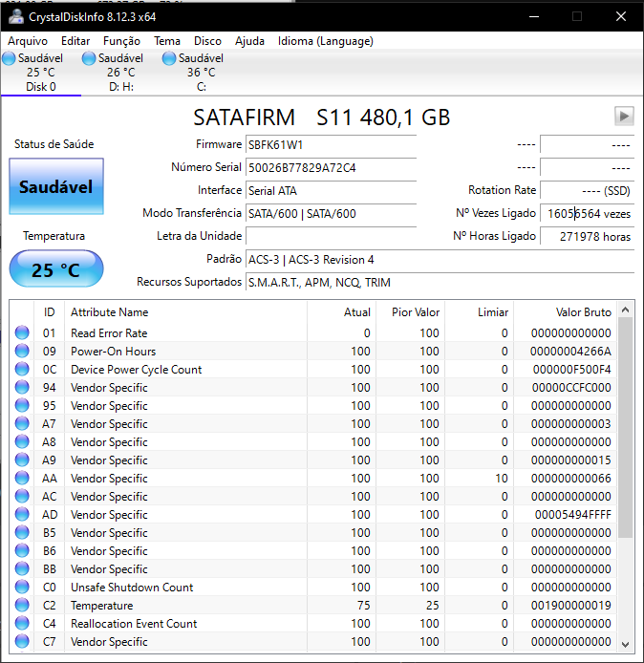
Task: Click status icon of attribute A9 row
Action: click(22, 460)
